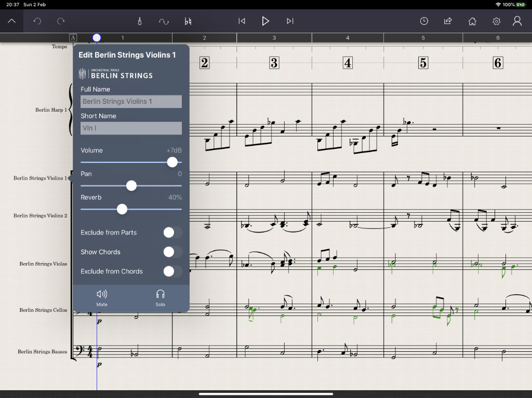Open the automation curve tool
Image resolution: width=532 pixels, height=398 pixels.
[164, 21]
